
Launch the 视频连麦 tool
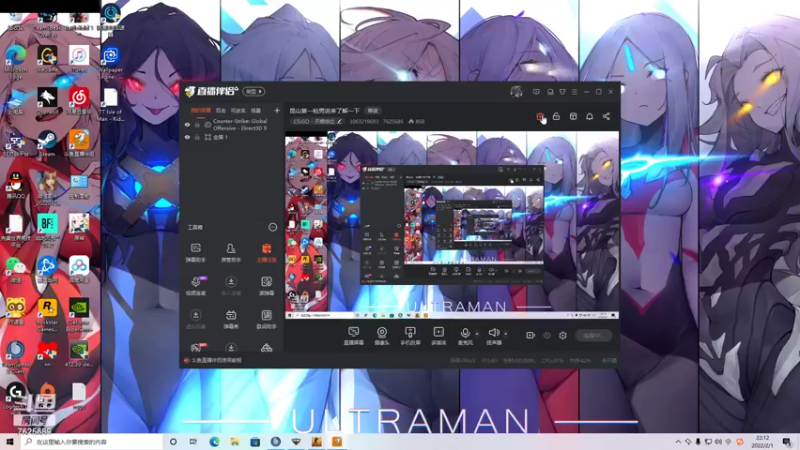[x=195, y=286]
